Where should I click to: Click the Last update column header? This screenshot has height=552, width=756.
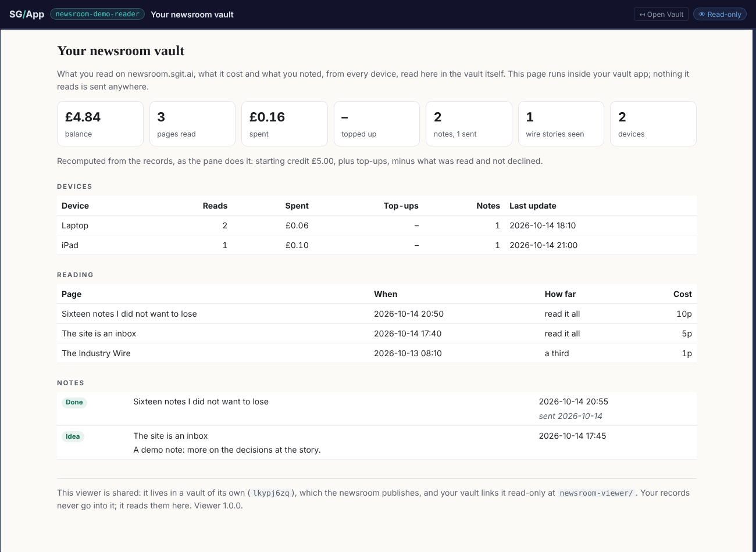pyautogui.click(x=533, y=206)
